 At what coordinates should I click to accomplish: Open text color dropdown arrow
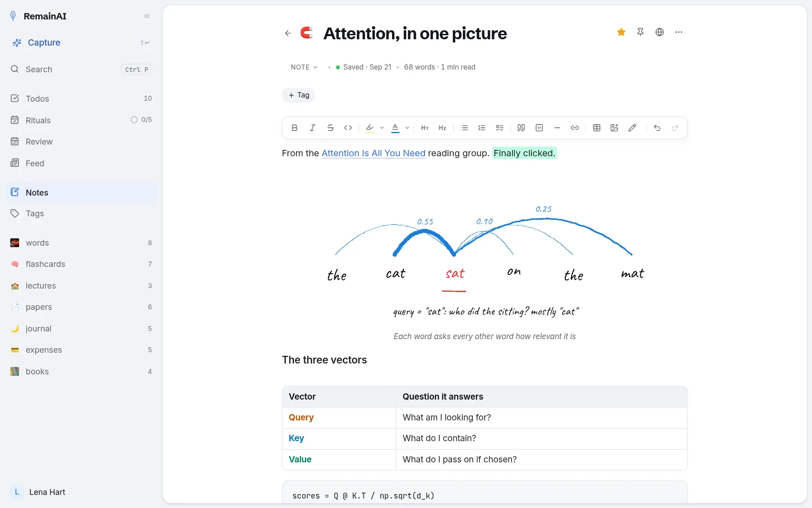coord(407,128)
